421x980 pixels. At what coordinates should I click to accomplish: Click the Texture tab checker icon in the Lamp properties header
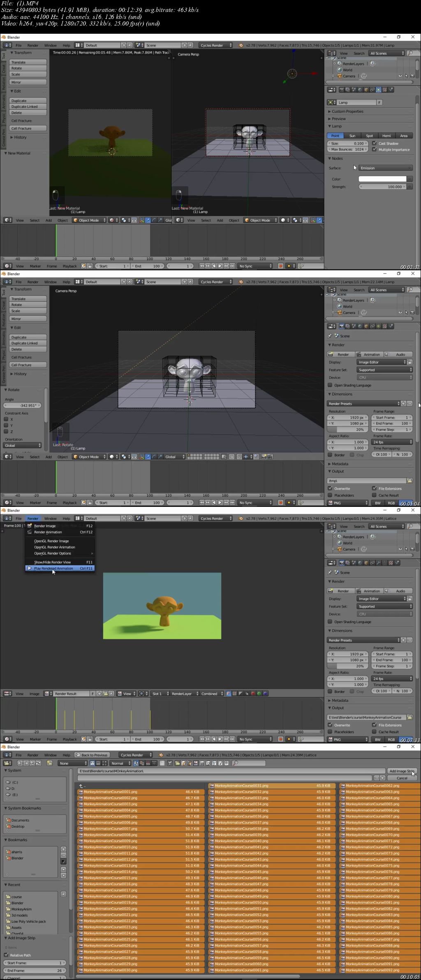(385, 89)
